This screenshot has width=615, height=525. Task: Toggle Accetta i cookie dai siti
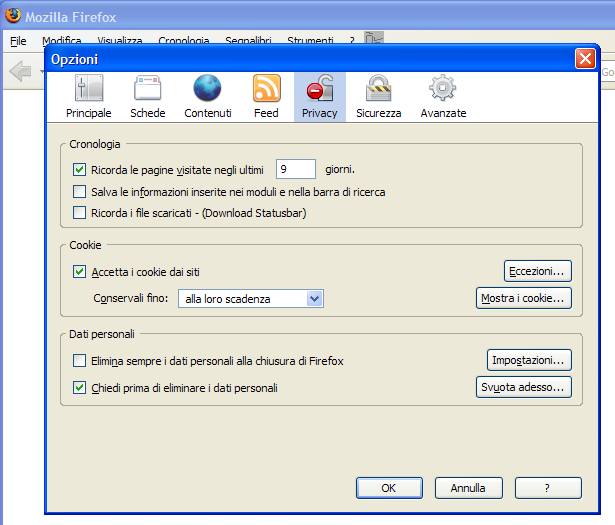(80, 272)
